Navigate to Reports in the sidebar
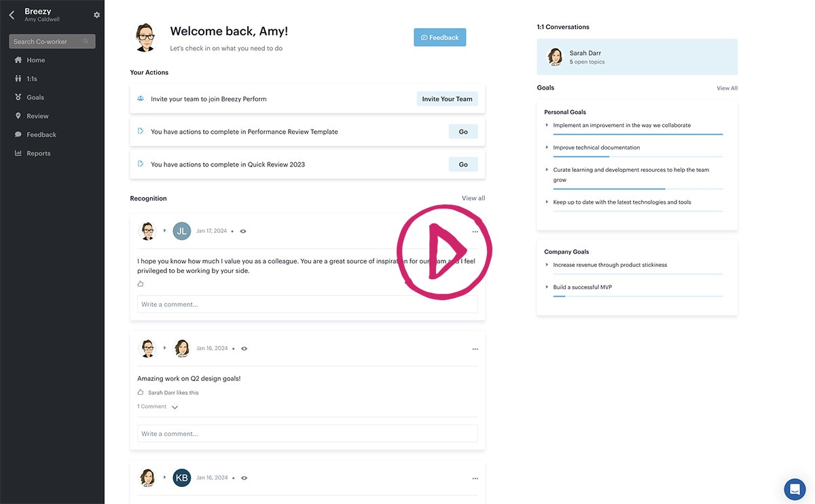 (38, 154)
